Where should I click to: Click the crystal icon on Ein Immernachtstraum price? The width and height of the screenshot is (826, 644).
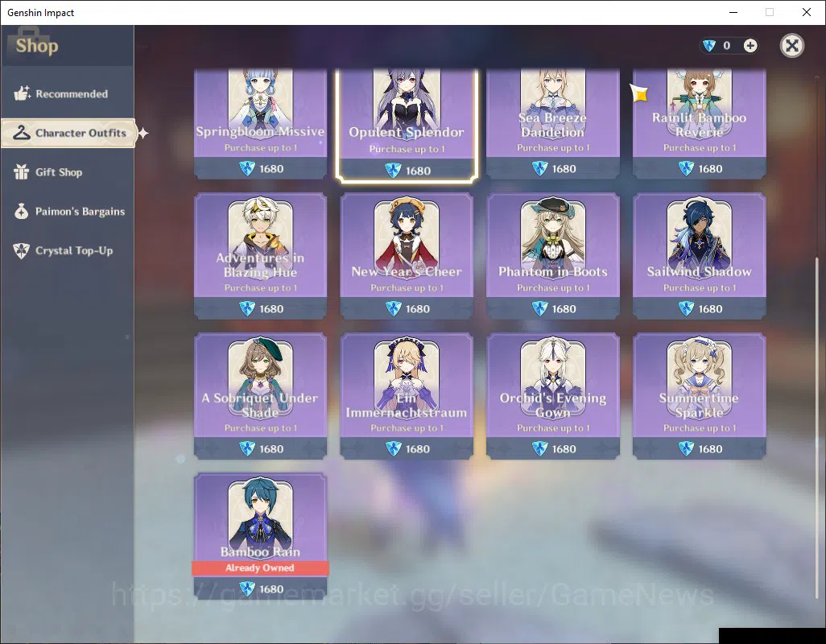pyautogui.click(x=394, y=448)
